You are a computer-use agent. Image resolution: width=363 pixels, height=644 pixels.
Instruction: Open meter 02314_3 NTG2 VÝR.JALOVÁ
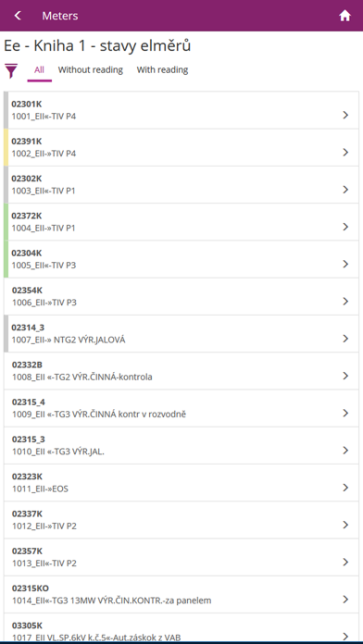tap(181, 334)
